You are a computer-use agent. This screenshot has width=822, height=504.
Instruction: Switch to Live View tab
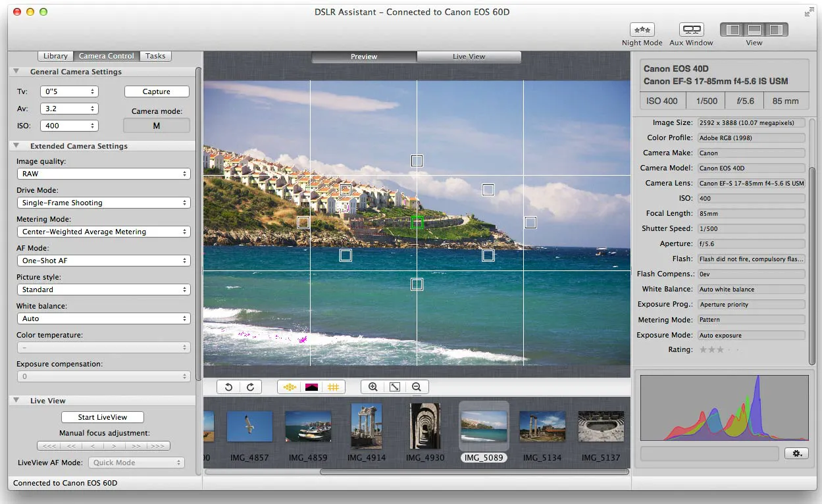[x=469, y=57]
